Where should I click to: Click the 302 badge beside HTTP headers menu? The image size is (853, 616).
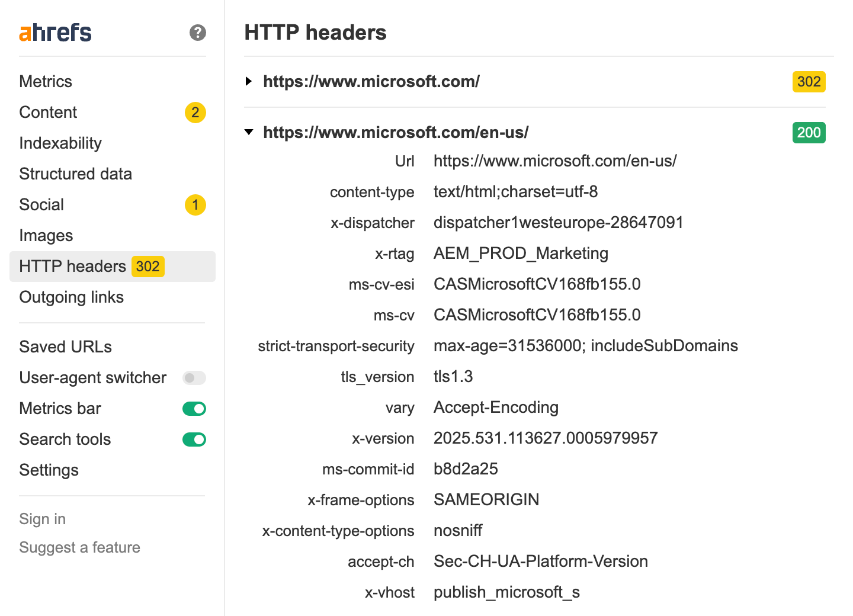click(x=148, y=267)
